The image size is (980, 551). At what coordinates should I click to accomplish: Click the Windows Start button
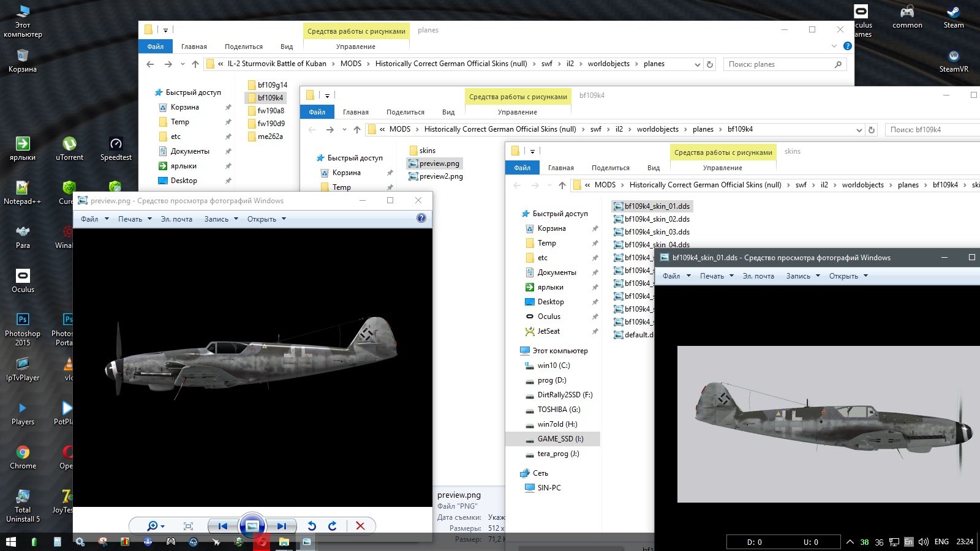pos(11,542)
